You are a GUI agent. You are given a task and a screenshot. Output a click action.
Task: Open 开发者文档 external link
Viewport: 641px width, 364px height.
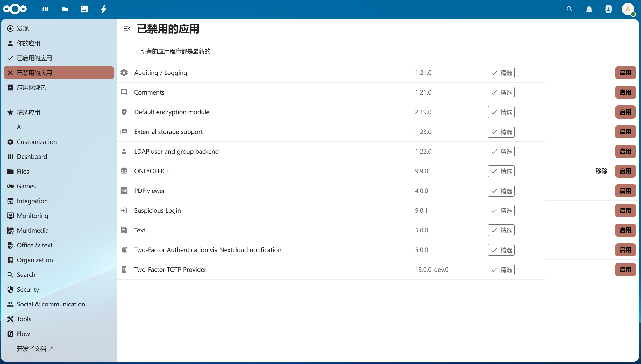click(x=34, y=349)
